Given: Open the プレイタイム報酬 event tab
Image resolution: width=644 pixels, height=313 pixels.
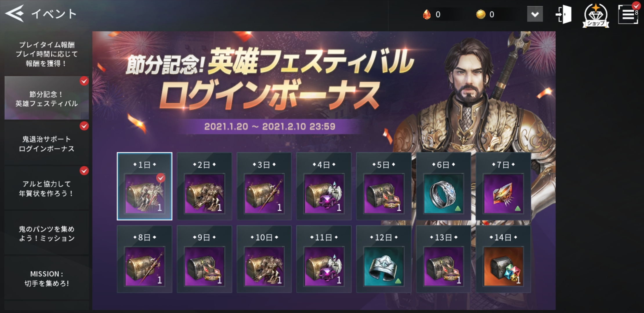Looking at the screenshot, I should click(x=47, y=54).
